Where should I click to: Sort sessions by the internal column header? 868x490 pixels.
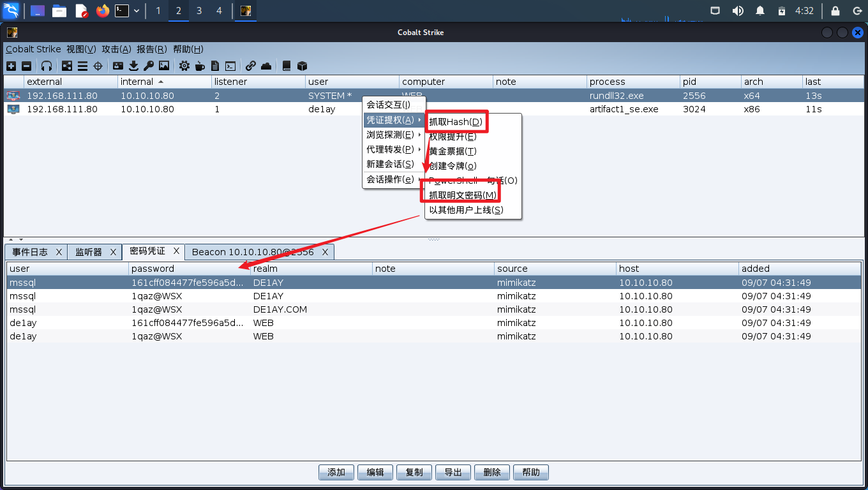pos(165,82)
